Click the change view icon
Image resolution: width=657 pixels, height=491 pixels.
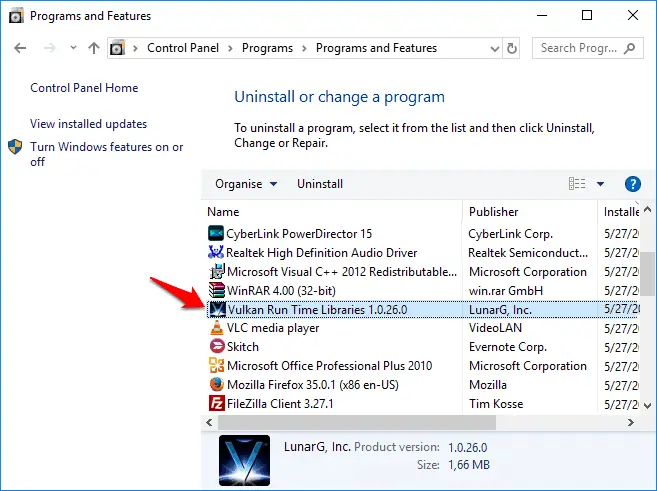[x=577, y=183]
